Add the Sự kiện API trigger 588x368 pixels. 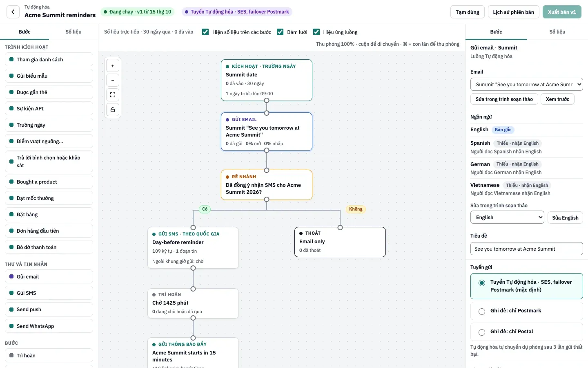click(x=49, y=108)
